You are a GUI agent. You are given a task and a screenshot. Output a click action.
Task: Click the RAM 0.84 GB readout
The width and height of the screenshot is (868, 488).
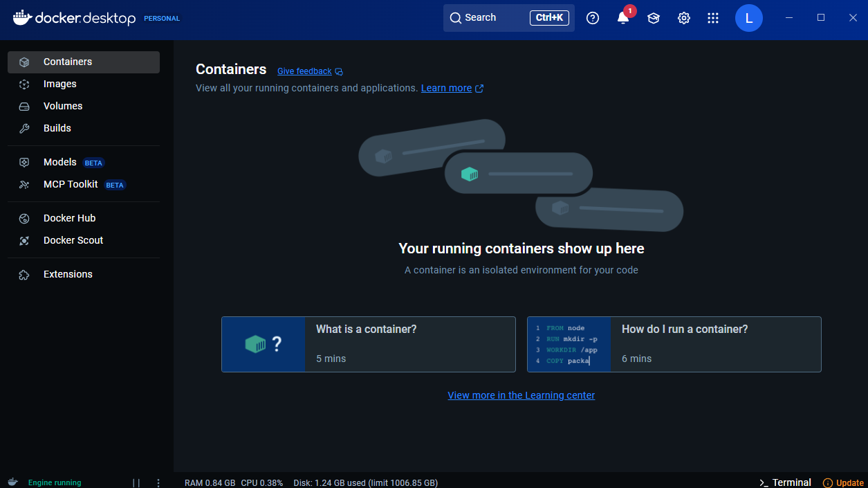point(210,483)
